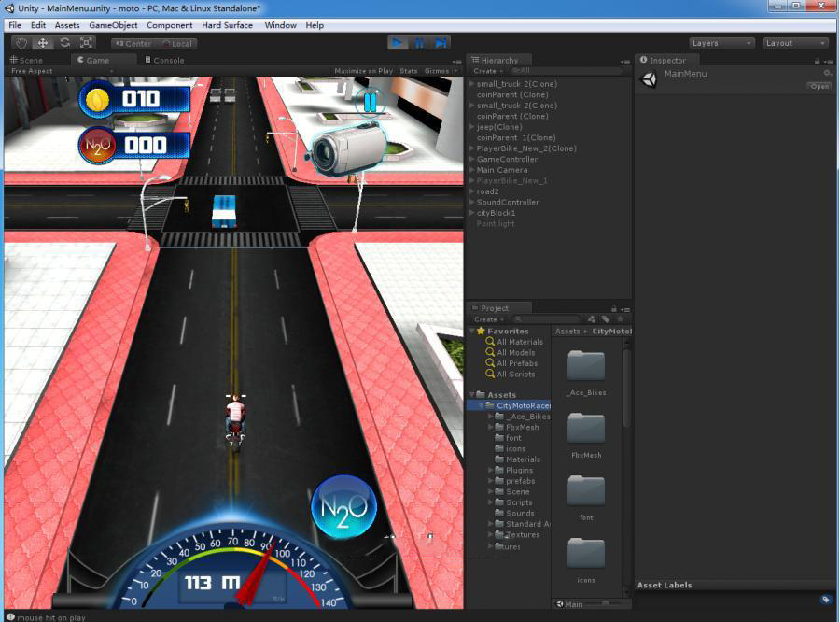Click the Open button in Inspector
Viewport: 840px width, 622px height.
click(x=819, y=86)
